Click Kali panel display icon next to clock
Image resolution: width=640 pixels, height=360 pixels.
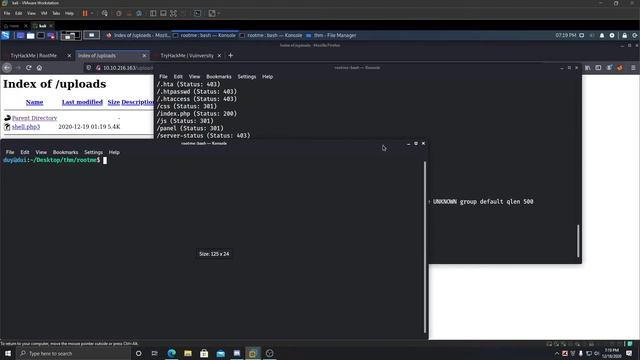point(582,36)
